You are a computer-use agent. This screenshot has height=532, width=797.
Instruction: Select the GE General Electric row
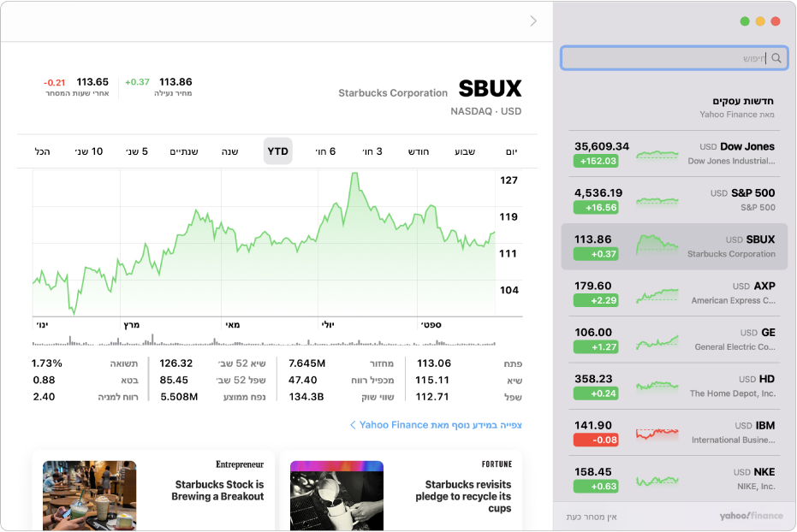674,339
